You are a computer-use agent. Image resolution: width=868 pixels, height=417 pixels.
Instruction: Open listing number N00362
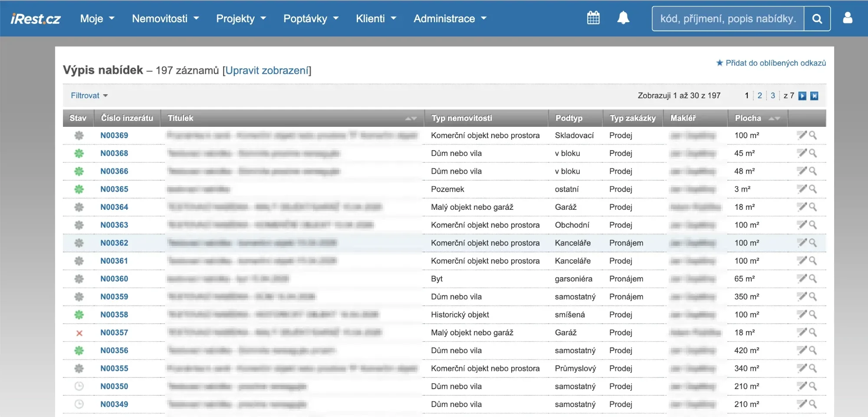click(x=114, y=243)
